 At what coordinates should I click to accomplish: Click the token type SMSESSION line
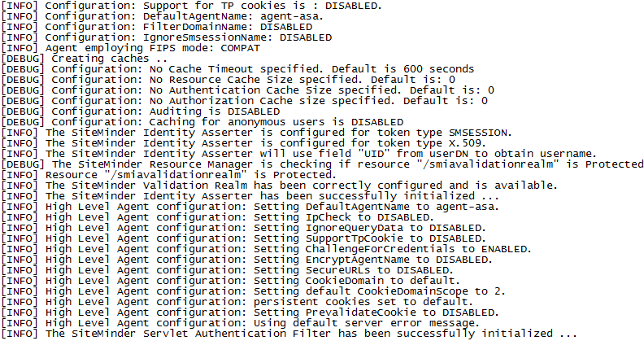(257, 133)
